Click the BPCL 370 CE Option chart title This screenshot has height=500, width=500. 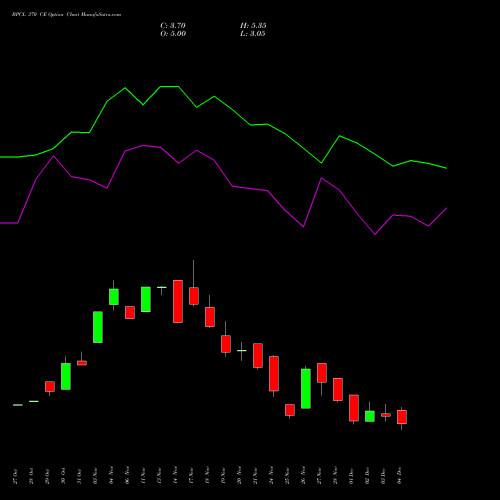pos(66,15)
